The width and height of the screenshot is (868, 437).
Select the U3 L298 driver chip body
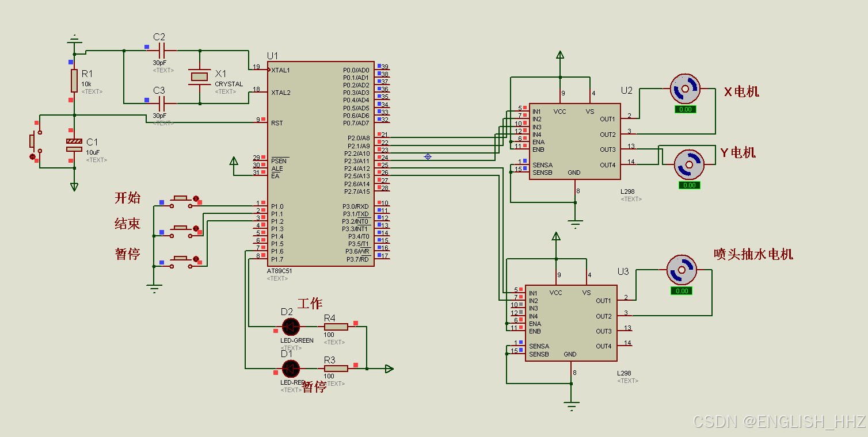(571, 323)
